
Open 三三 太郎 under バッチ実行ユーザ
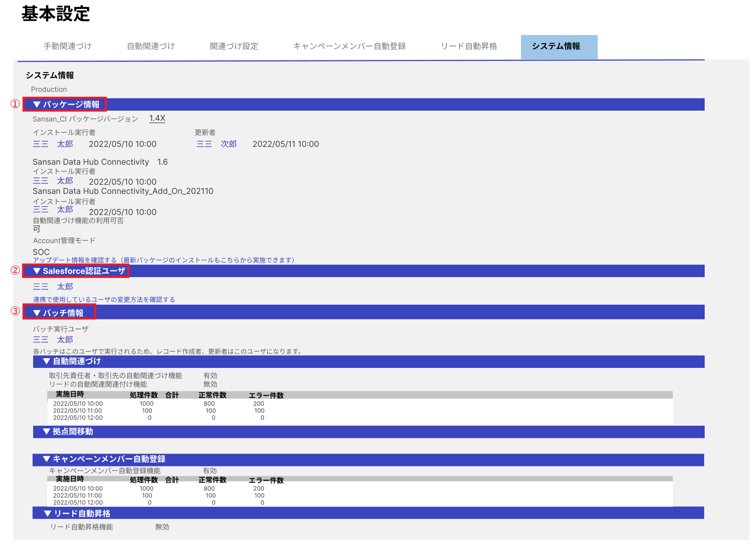(x=53, y=340)
